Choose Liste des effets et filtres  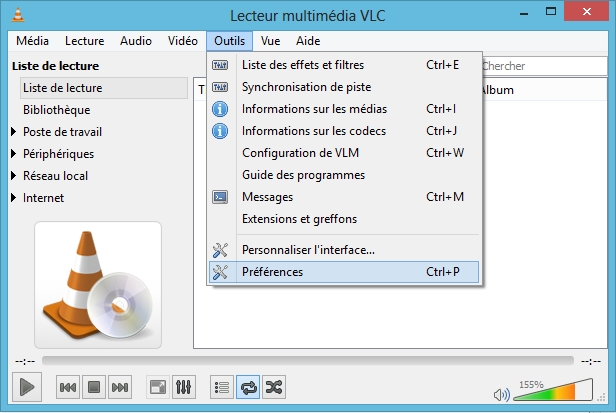344,65
